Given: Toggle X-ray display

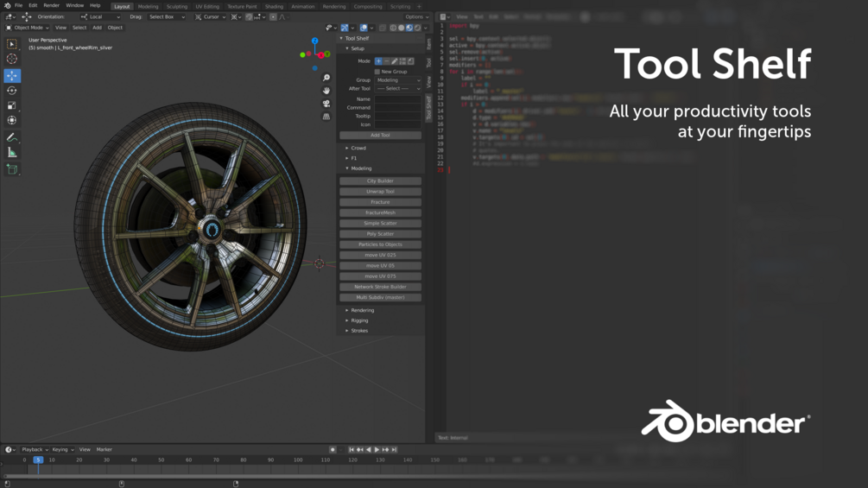Looking at the screenshot, I should [x=383, y=28].
